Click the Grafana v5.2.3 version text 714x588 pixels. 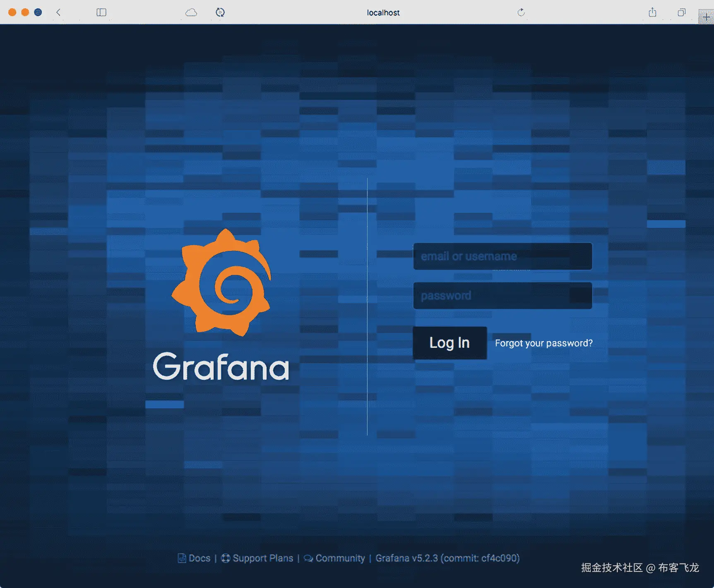447,558
